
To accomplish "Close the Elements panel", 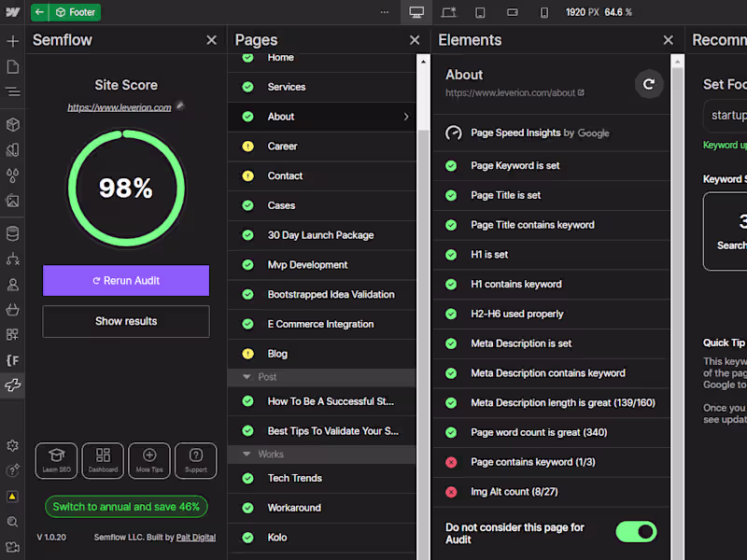I will (x=669, y=40).
